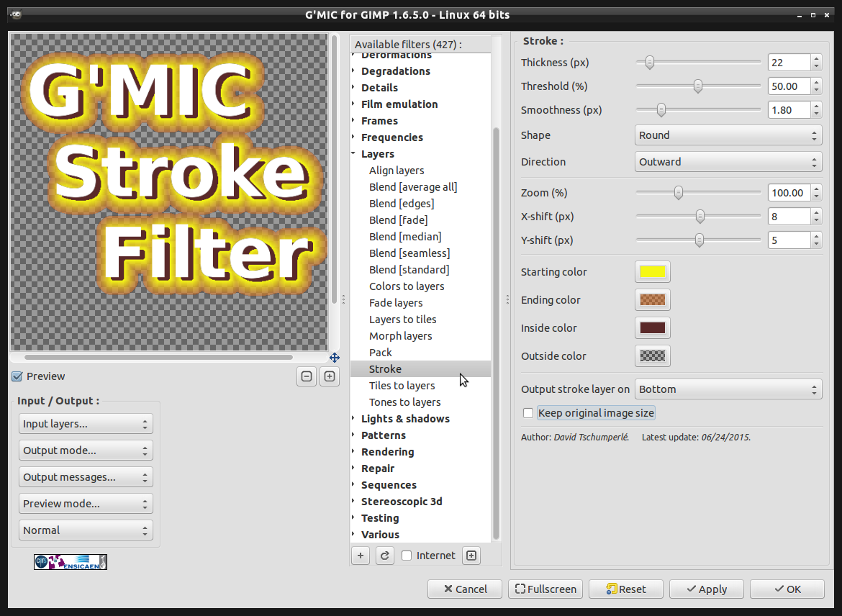This screenshot has width=842, height=616.
Task: Click the Inside color dark red swatch
Action: 653,327
